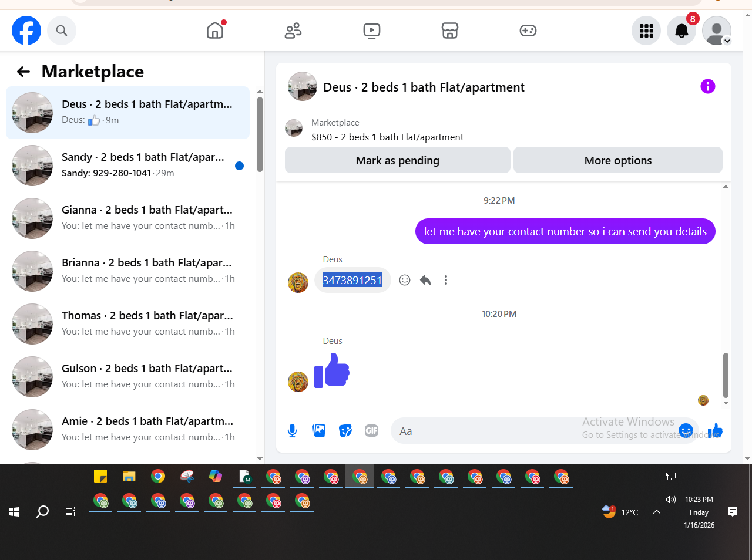The height and width of the screenshot is (560, 752).
Task: Click the chat thread scrollbar thumb
Action: (726, 375)
